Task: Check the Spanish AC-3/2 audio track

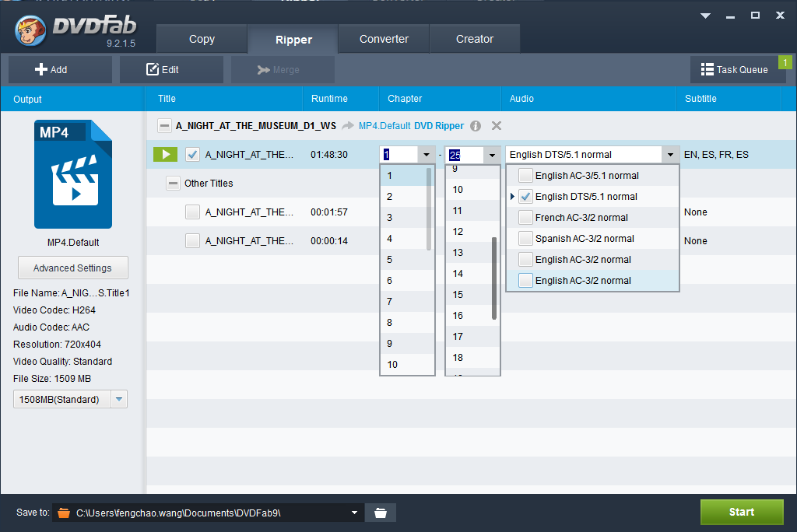Action: click(526, 239)
